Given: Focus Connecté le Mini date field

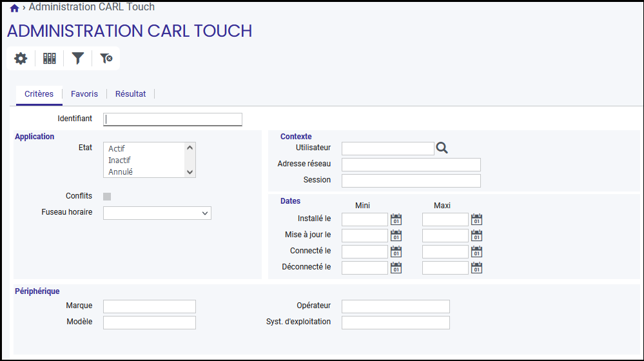Looking at the screenshot, I should [365, 251].
